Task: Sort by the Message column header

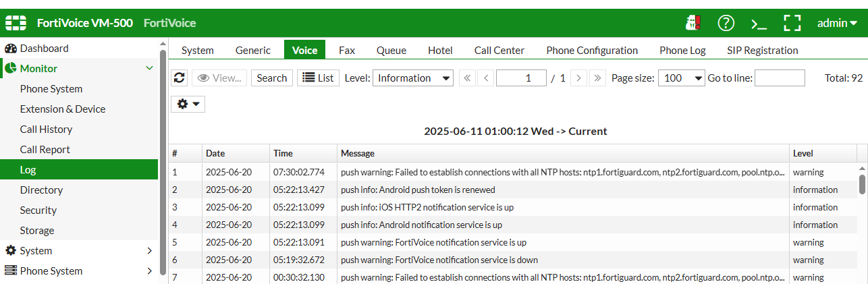Action: coord(563,153)
